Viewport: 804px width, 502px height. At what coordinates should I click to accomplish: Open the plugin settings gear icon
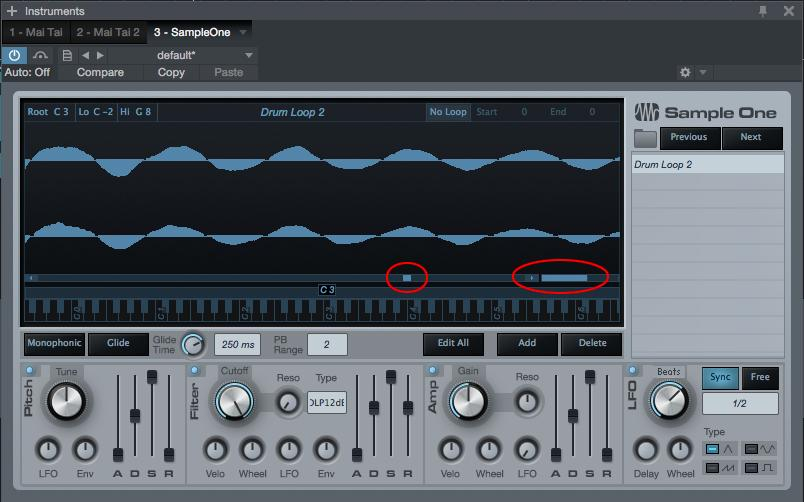685,72
